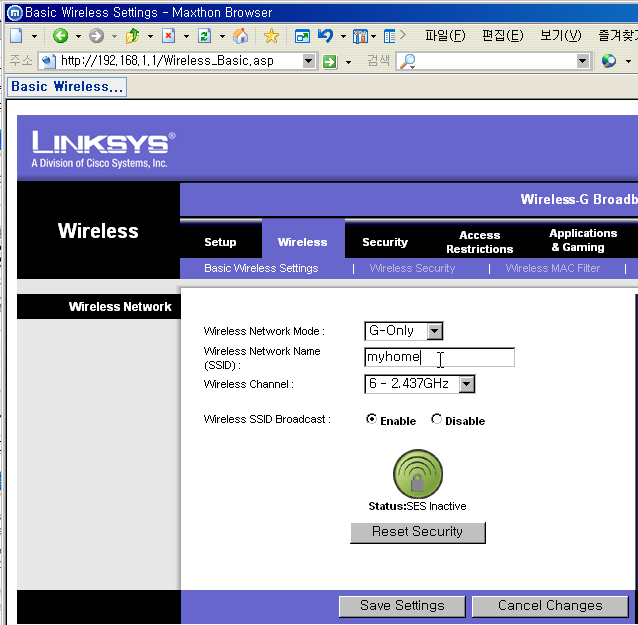Click the new page toolbar icon
This screenshot has height=625, width=638.
tap(16, 36)
